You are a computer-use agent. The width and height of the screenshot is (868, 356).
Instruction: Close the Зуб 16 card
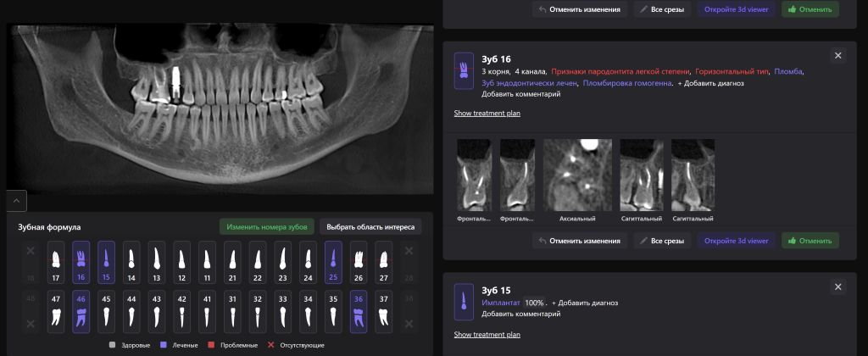(837, 55)
